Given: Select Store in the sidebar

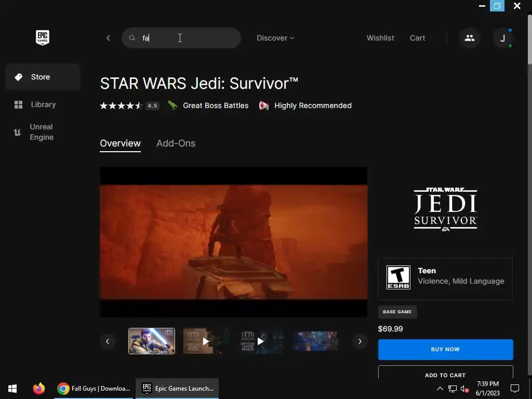Looking at the screenshot, I should coord(43,77).
